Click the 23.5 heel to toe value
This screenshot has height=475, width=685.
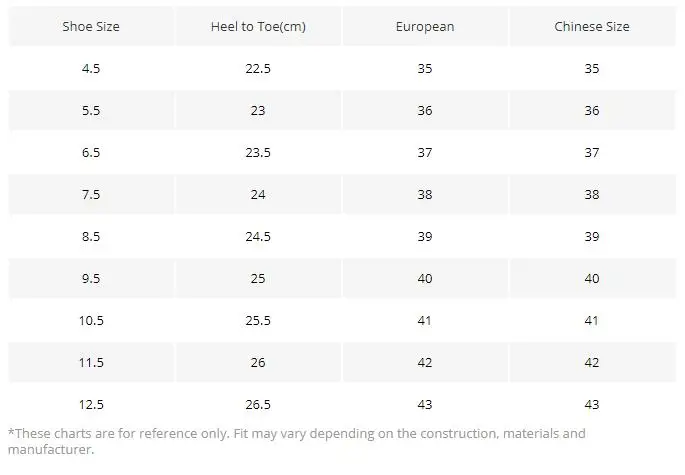point(258,153)
